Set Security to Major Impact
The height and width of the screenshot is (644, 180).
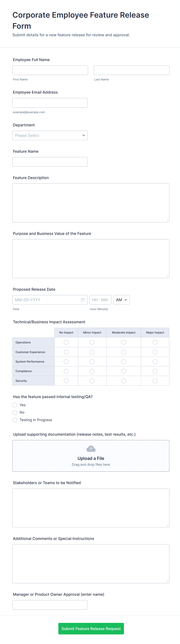pos(155,381)
